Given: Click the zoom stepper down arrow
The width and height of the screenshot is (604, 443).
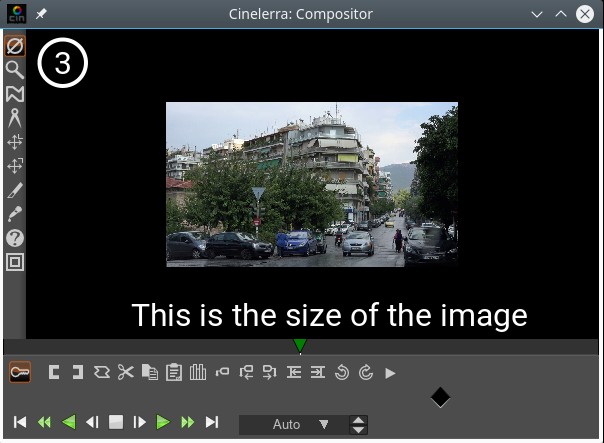Looking at the screenshot, I should (x=358, y=430).
